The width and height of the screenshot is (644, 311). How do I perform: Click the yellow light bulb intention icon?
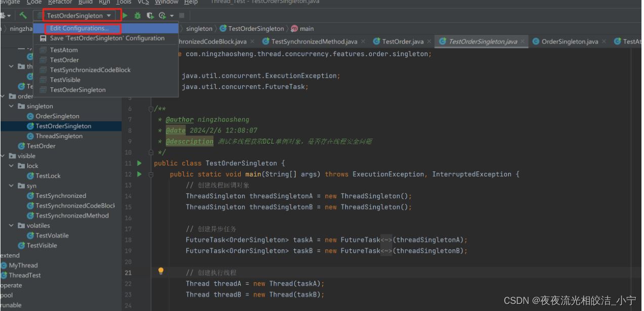[x=161, y=271]
